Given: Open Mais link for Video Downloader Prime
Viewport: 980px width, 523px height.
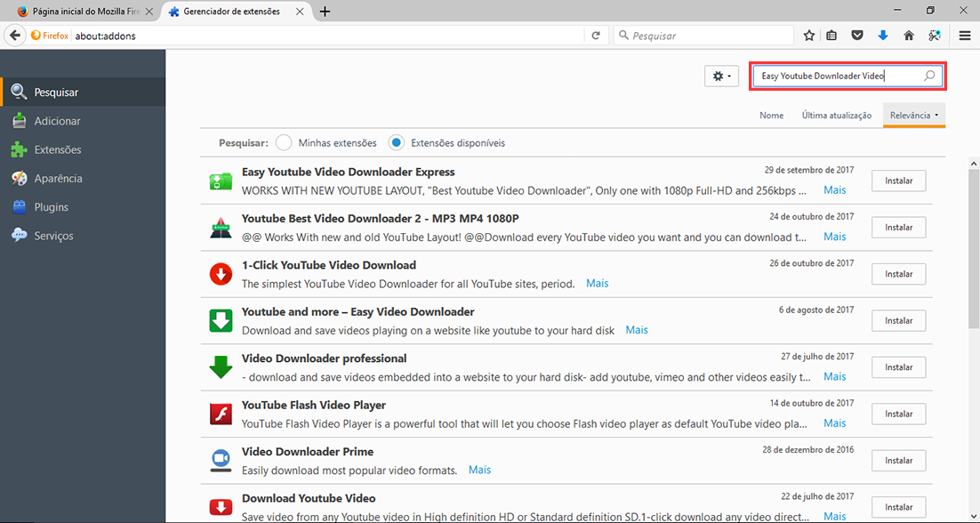Looking at the screenshot, I should tap(480, 470).
